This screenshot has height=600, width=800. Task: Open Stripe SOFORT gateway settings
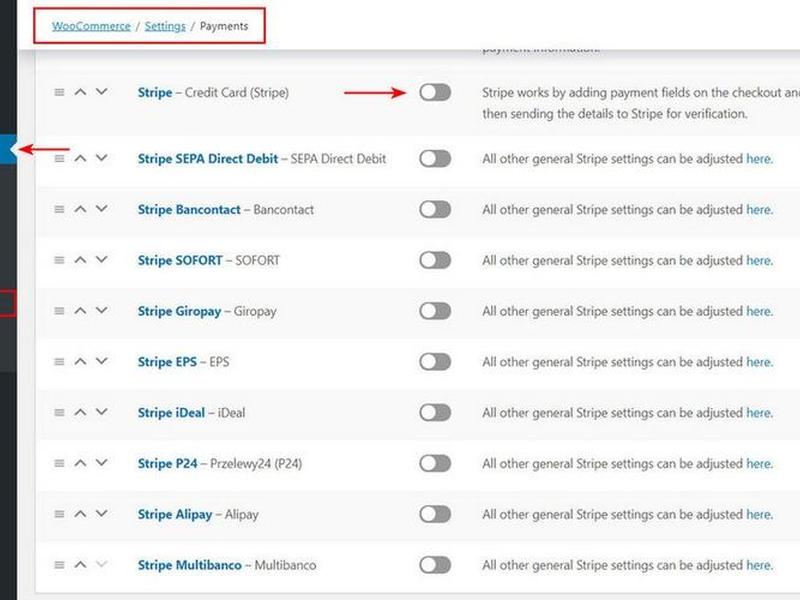(180, 261)
